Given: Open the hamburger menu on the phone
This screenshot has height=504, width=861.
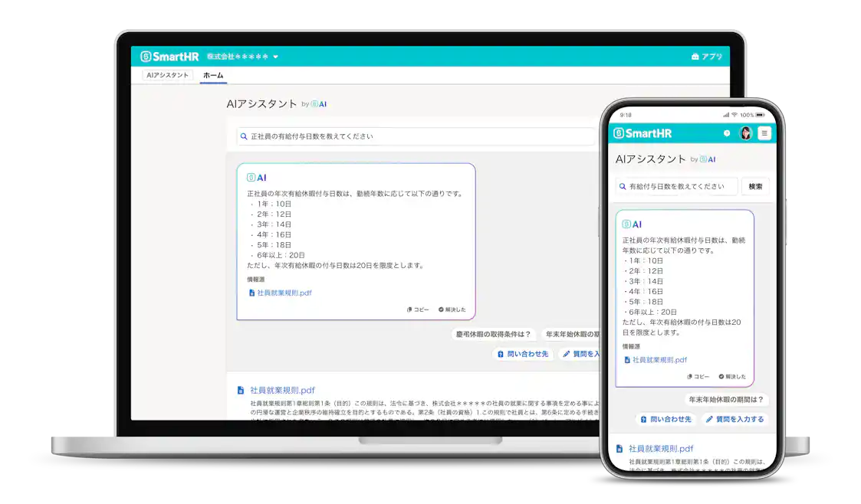Looking at the screenshot, I should (764, 133).
